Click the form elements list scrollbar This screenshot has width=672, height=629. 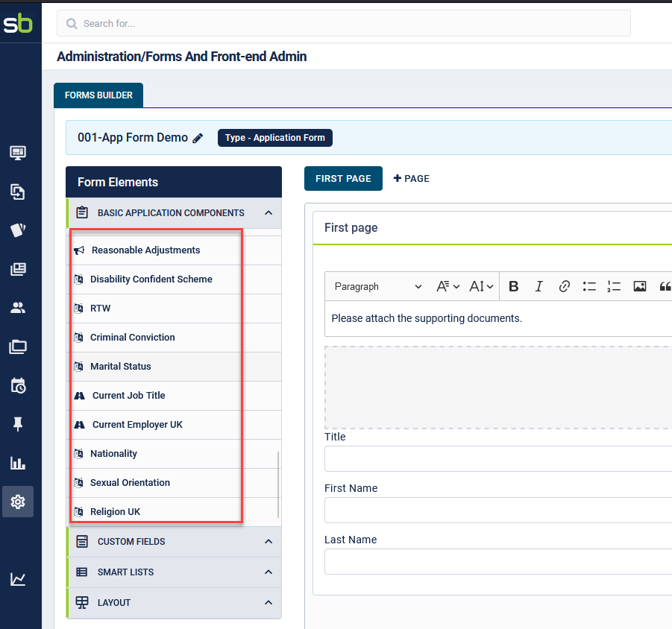[x=278, y=484]
